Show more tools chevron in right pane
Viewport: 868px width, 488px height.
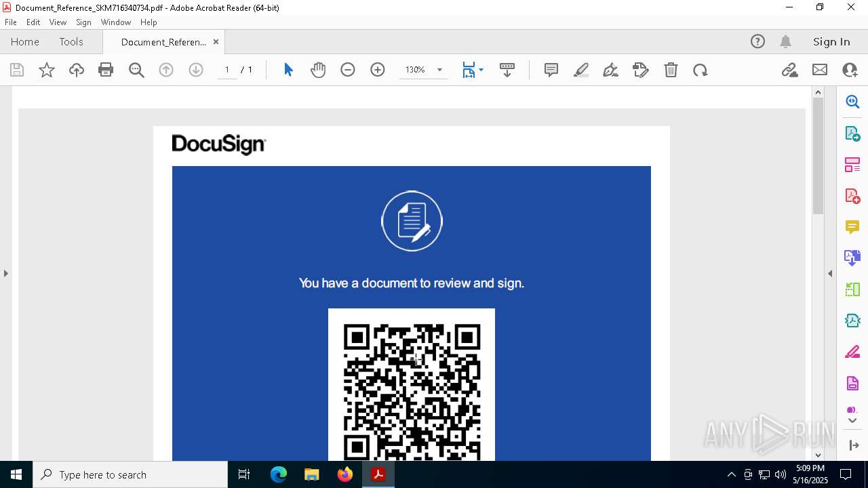coord(852,421)
